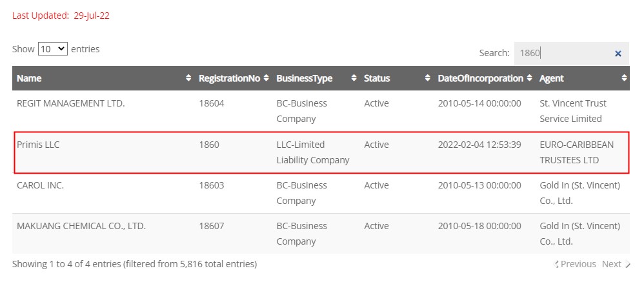Sort by Name column arrows
Image resolution: width=644 pixels, height=284 pixels.
click(x=188, y=78)
